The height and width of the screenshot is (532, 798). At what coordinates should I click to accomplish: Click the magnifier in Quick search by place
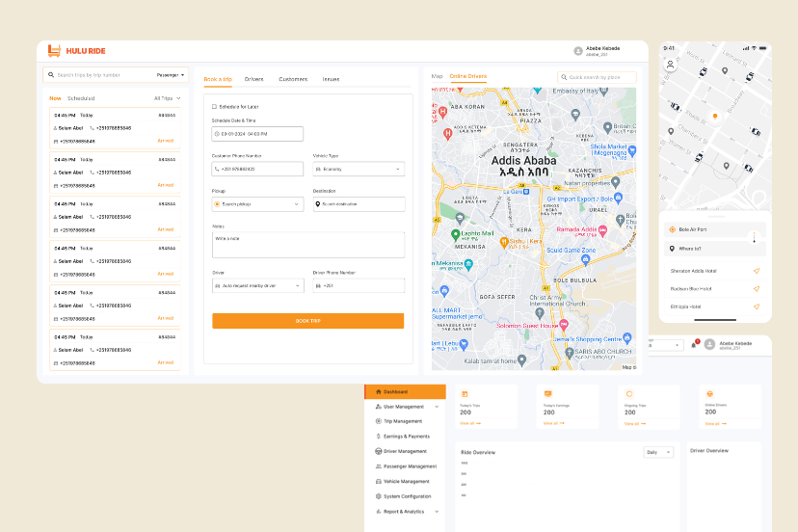coord(564,77)
